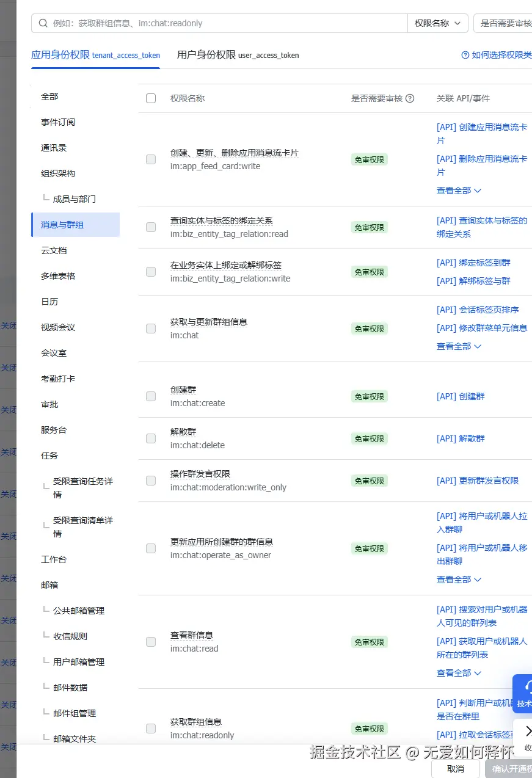
Task: Select 邮件组管理 subcategory
Action: click(75, 713)
